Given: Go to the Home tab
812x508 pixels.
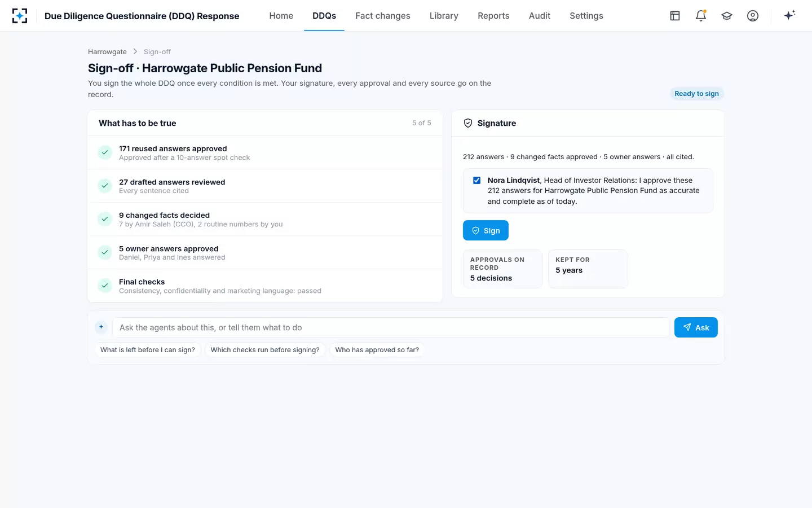Looking at the screenshot, I should click(x=281, y=16).
